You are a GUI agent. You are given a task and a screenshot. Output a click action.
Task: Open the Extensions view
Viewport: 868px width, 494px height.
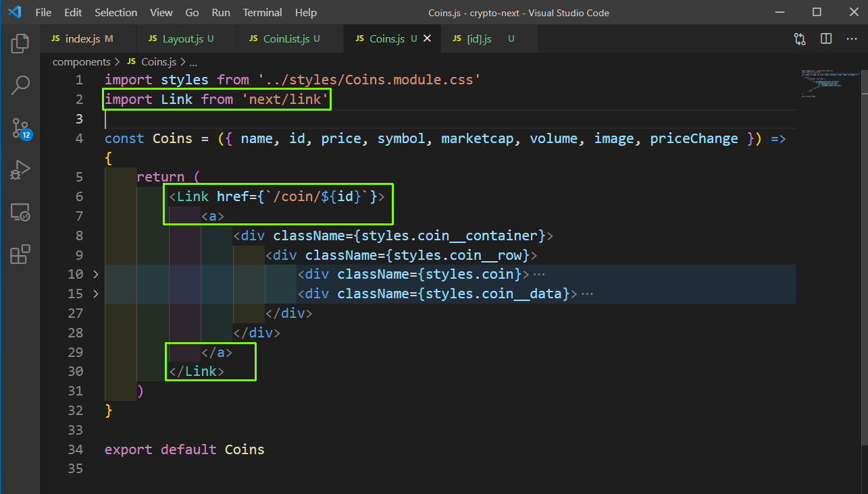(20, 254)
